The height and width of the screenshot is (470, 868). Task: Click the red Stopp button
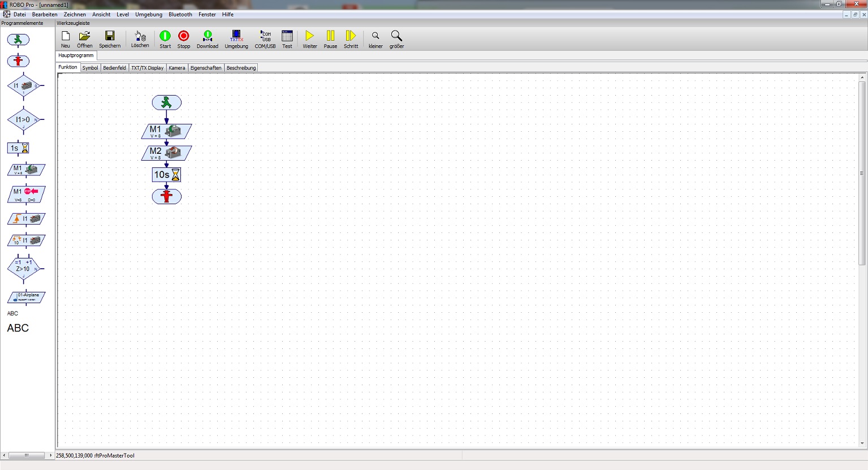coord(184,37)
